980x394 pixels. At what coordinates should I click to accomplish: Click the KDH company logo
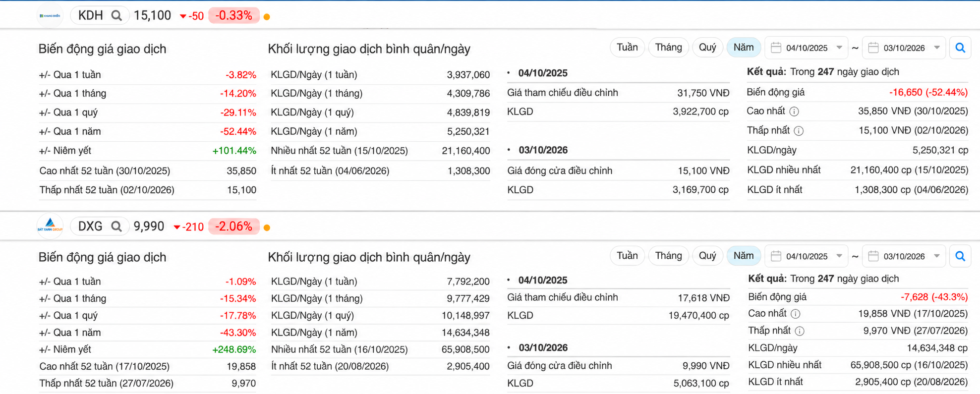click(50, 16)
